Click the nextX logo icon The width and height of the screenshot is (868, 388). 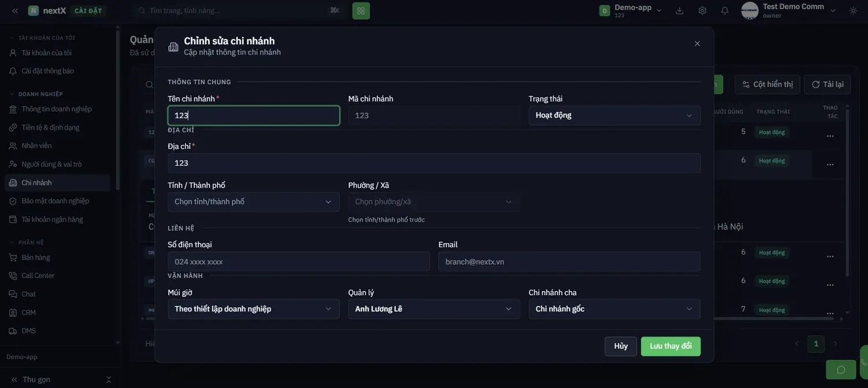pyautogui.click(x=34, y=10)
